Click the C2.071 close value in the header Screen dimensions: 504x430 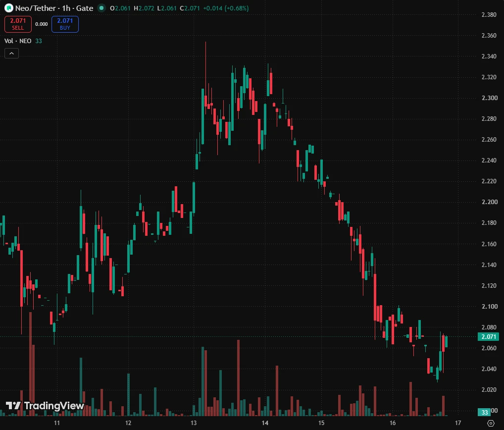point(190,8)
